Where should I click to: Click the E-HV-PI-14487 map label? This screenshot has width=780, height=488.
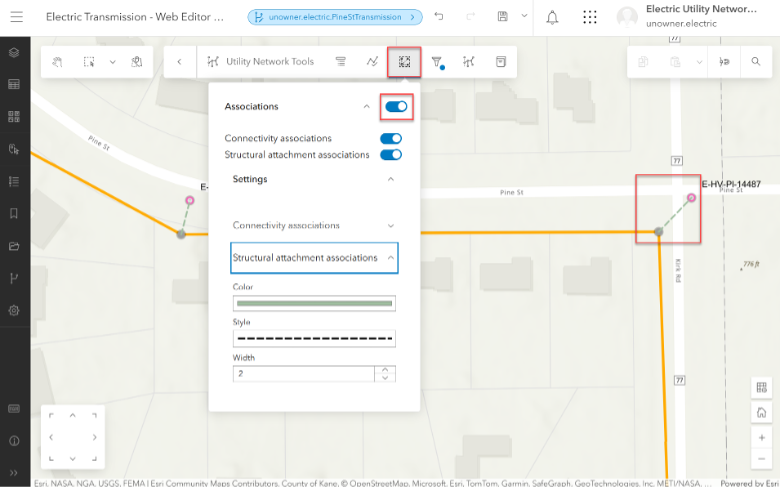coord(731,184)
